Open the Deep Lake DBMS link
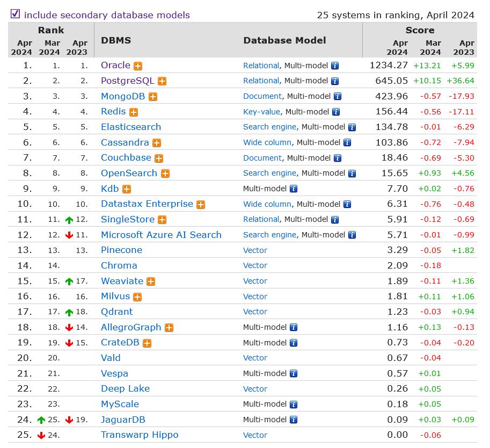490x448 pixels. [x=125, y=389]
